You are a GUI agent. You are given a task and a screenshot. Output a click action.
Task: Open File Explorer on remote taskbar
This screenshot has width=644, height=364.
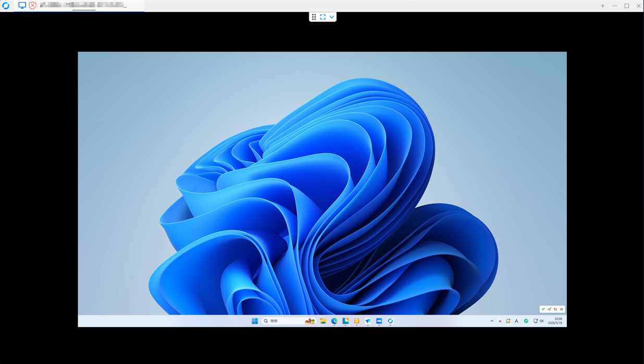[323, 321]
